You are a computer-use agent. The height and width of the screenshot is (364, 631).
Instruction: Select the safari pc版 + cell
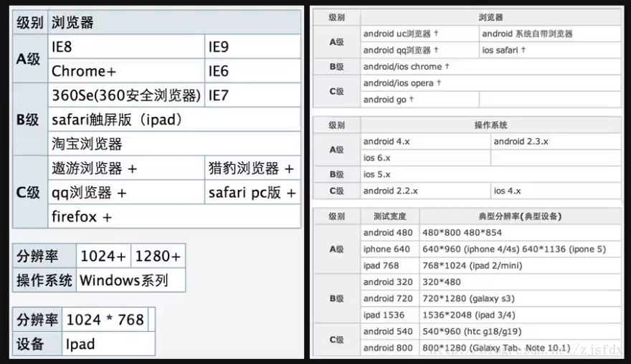pyautogui.click(x=252, y=192)
